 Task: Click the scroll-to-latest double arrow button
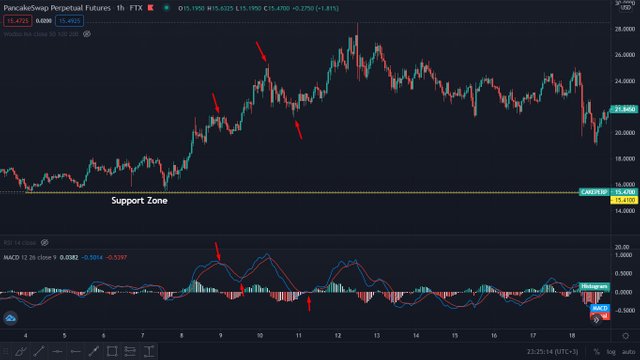click(596, 320)
